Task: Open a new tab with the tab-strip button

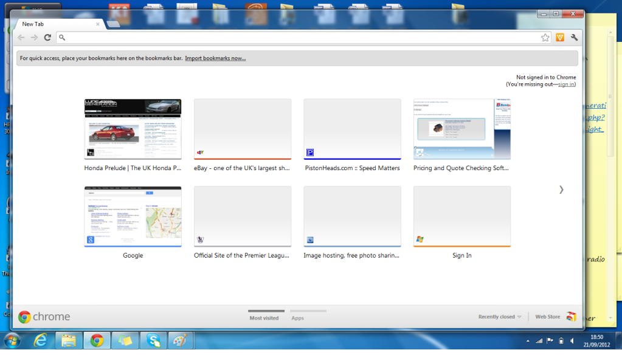Action: pyautogui.click(x=113, y=24)
